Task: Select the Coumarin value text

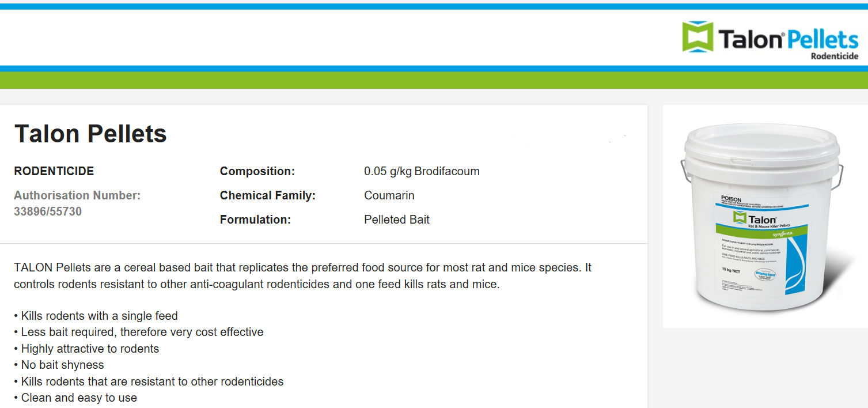Action: (389, 195)
